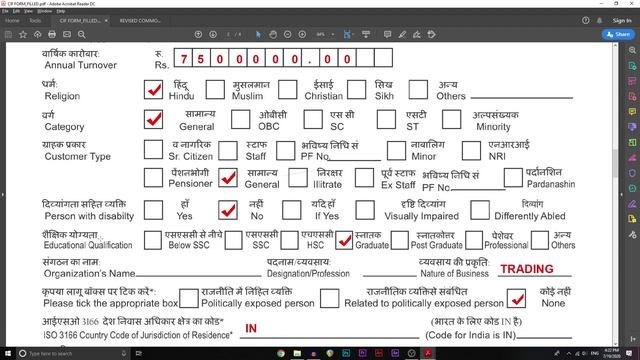
Task: Click the stamp tag icon in the toolbar
Action: point(432,35)
